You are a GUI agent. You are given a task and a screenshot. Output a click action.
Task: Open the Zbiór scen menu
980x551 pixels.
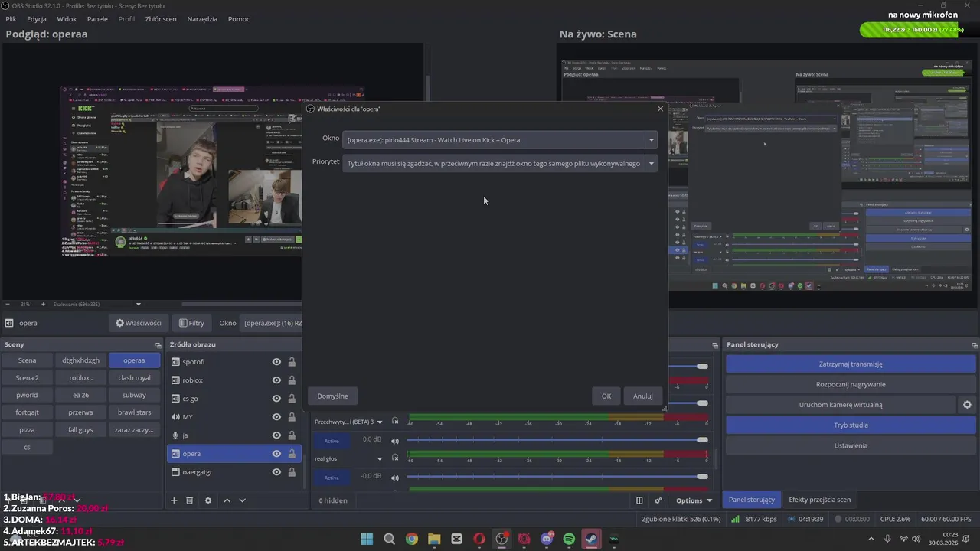(161, 19)
